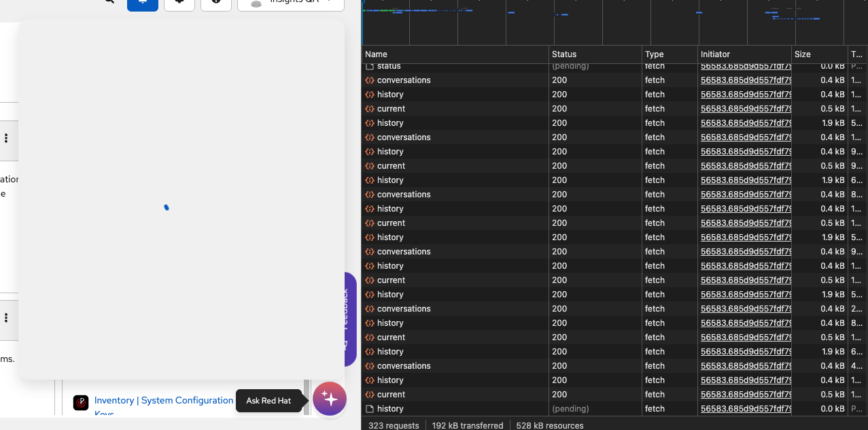868x430 pixels.
Task: Sort requests by the Size column header
Action: click(x=820, y=54)
